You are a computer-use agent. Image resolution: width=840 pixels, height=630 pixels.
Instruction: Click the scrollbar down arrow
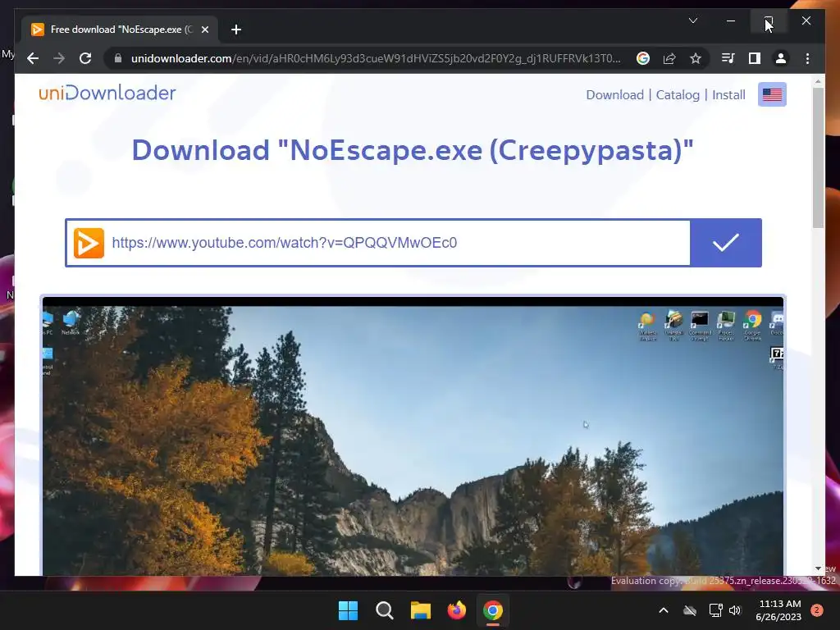tap(818, 568)
